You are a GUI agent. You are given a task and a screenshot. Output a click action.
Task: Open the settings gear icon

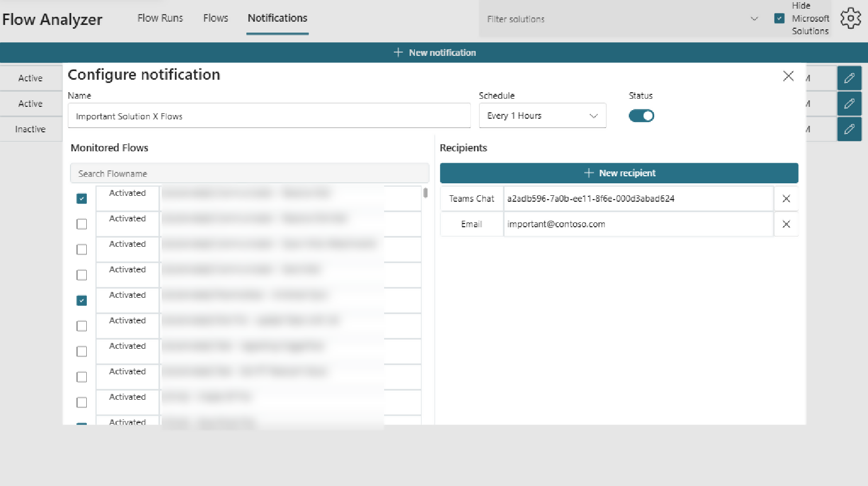pyautogui.click(x=851, y=18)
